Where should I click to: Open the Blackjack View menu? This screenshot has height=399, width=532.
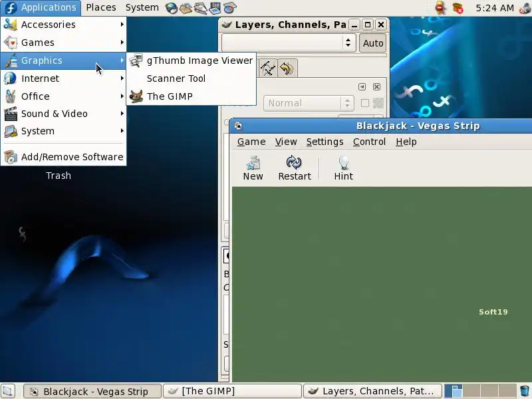click(286, 142)
